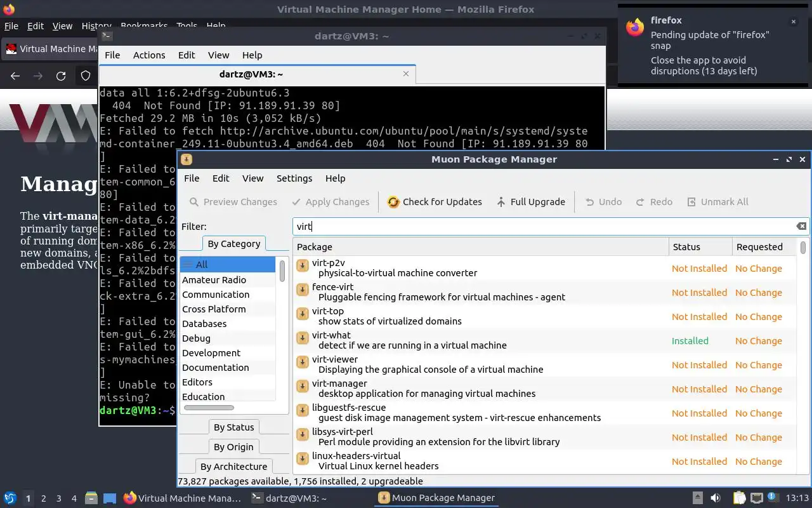Screen dimensions: 812x508
Task: Click the category list vertical scrollbar
Action: [282, 272]
